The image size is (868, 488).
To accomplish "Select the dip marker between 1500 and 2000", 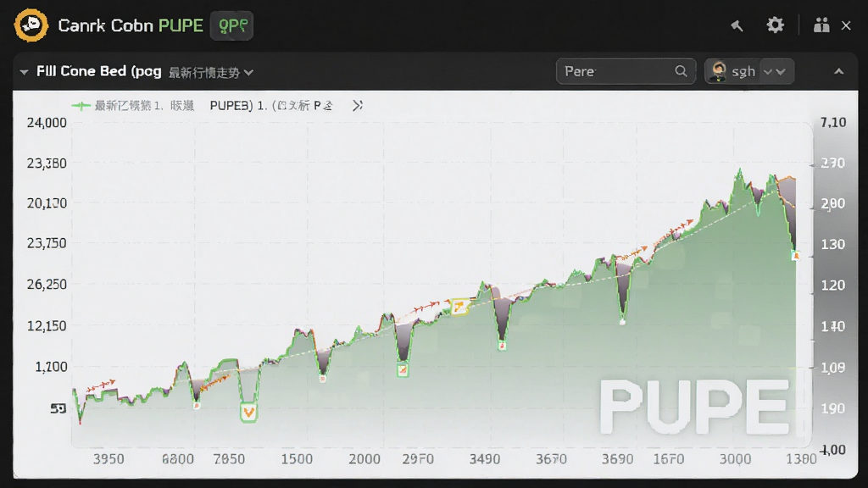I will [323, 379].
